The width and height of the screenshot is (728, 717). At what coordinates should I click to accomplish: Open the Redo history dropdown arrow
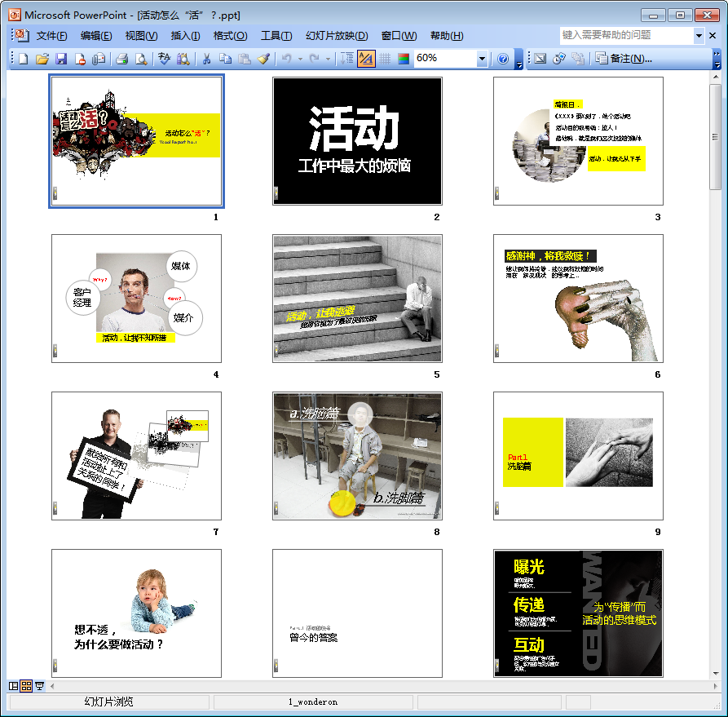[x=328, y=59]
